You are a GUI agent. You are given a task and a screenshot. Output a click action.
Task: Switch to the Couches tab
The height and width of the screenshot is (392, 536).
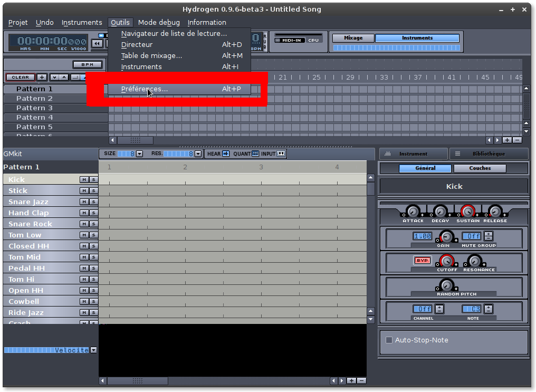480,168
